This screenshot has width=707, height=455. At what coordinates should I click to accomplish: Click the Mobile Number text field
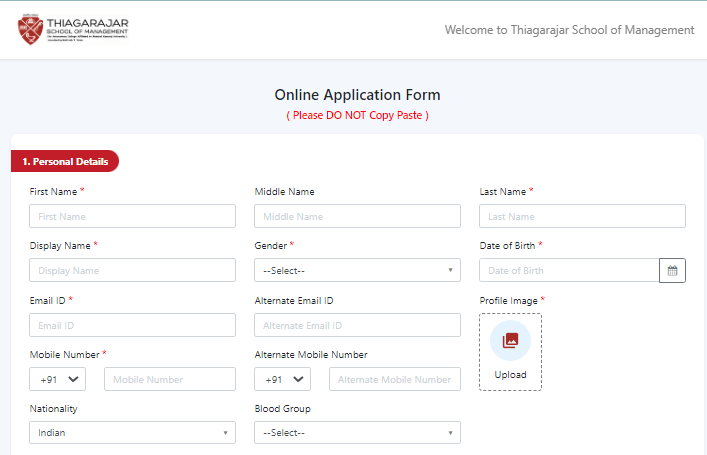click(170, 379)
